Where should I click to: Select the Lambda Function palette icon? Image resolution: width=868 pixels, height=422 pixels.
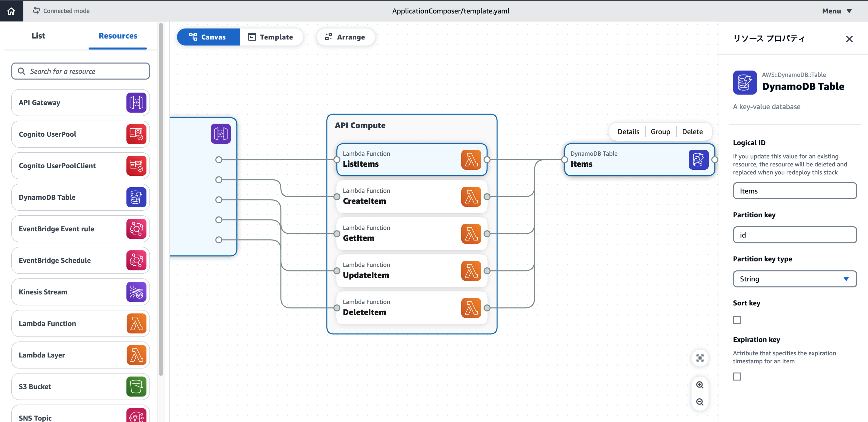[136, 324]
